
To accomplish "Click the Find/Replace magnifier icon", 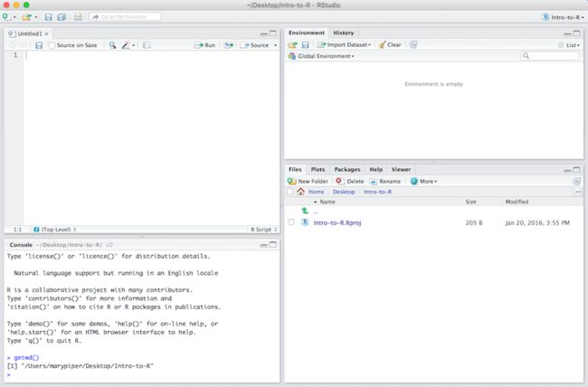I will [x=112, y=45].
